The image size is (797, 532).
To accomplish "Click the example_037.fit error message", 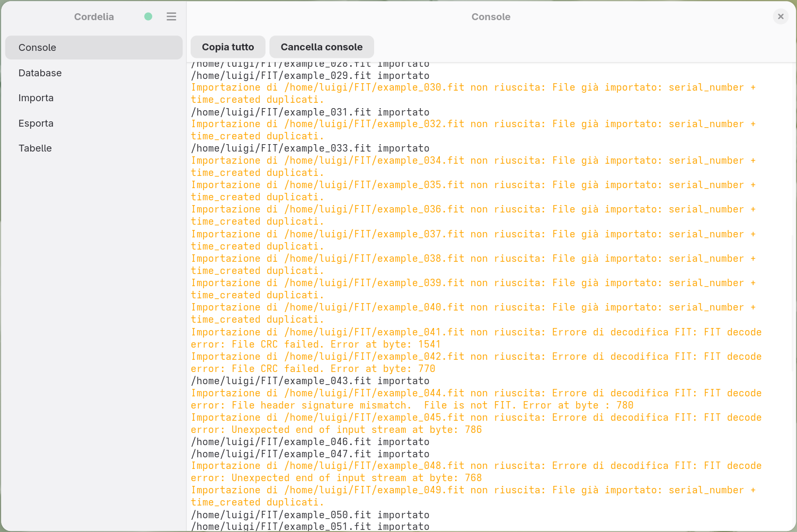I will [x=474, y=240].
